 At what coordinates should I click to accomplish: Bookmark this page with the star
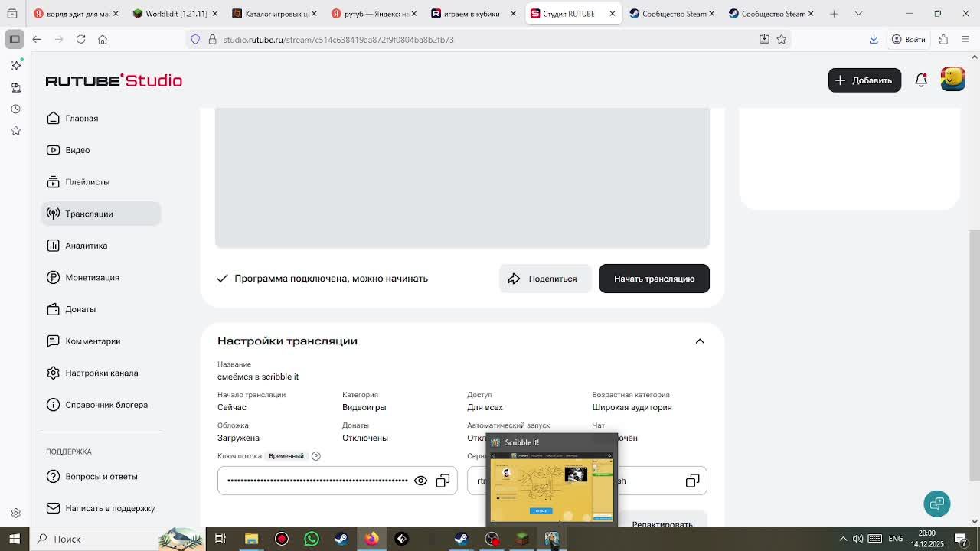coord(782,39)
